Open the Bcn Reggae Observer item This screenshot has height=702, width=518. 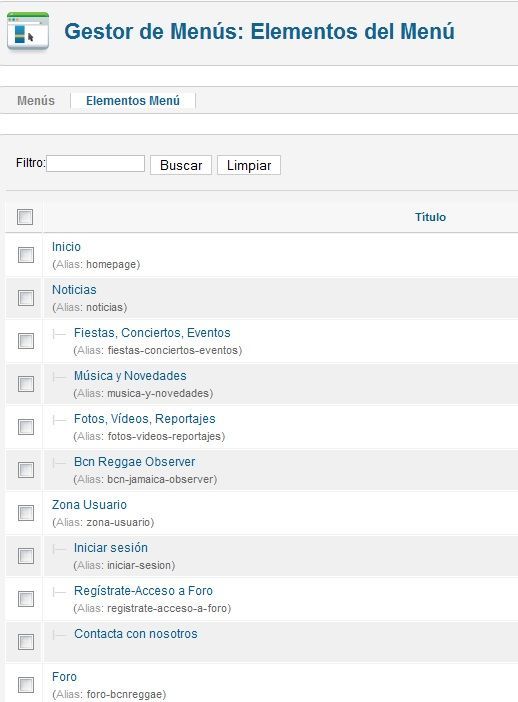pos(135,462)
